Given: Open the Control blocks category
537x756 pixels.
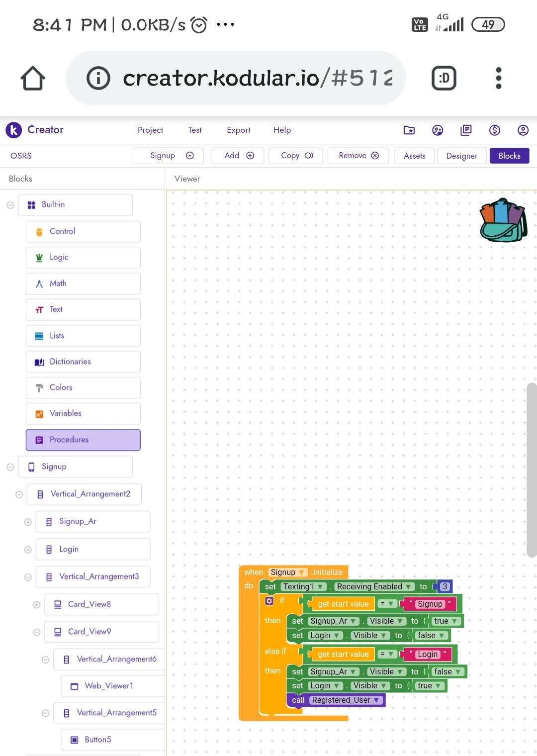Looking at the screenshot, I should (83, 231).
